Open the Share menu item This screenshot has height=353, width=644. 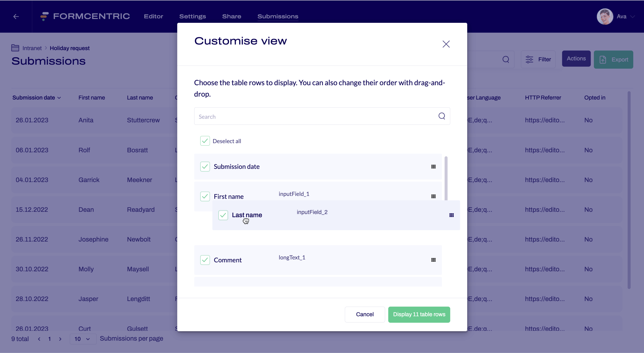pos(231,16)
